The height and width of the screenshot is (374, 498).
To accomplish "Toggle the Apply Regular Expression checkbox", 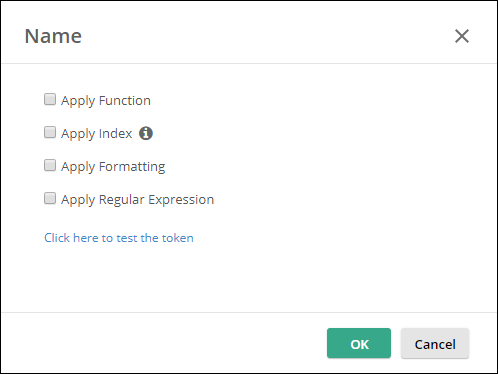I will pos(50,198).
